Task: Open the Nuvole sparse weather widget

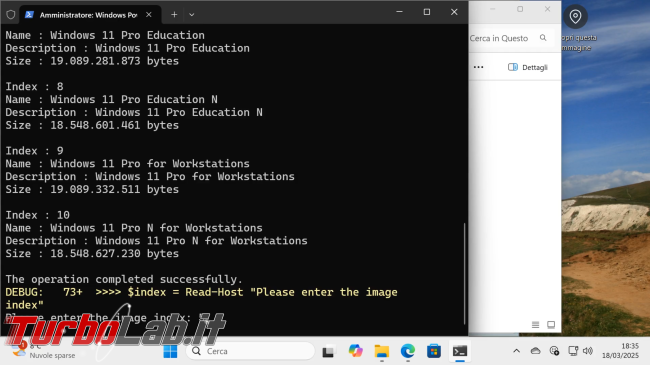Action: pyautogui.click(x=44, y=351)
